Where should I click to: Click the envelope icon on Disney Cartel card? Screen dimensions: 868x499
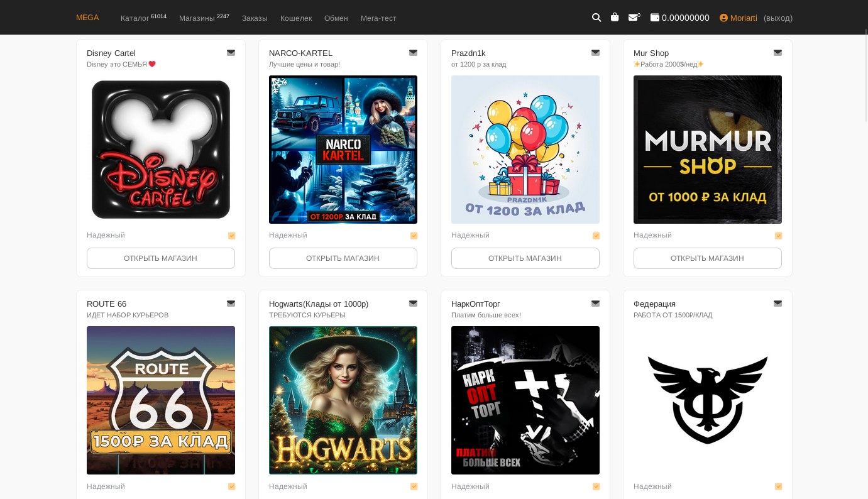(x=231, y=53)
